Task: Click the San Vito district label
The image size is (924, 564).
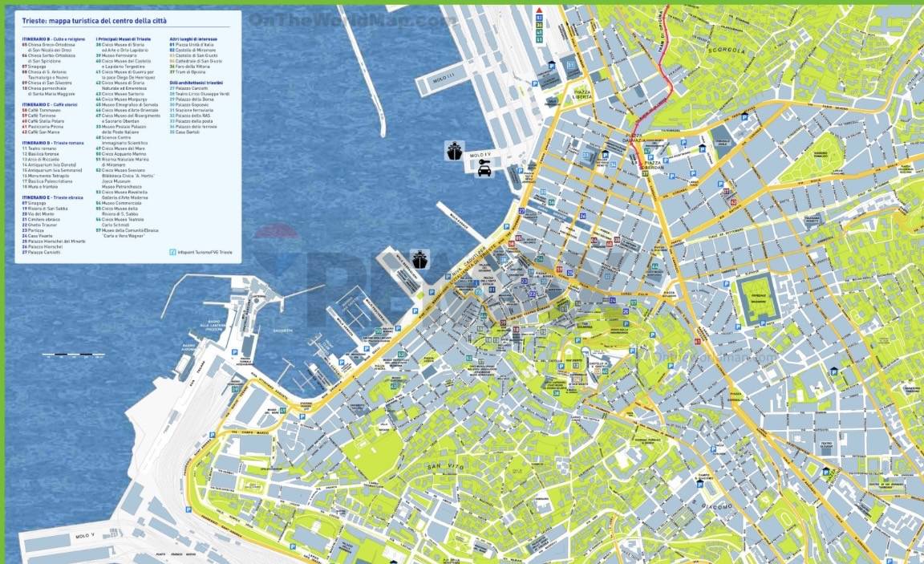Action: pyautogui.click(x=440, y=467)
